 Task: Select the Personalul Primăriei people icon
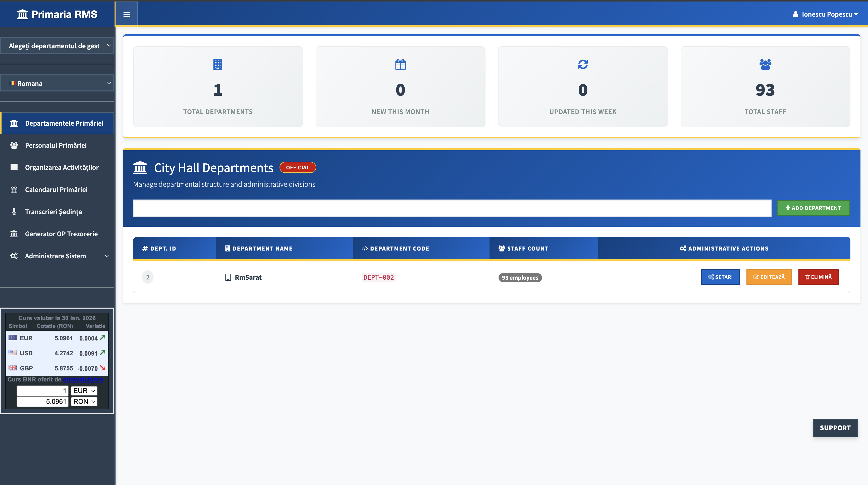point(14,145)
